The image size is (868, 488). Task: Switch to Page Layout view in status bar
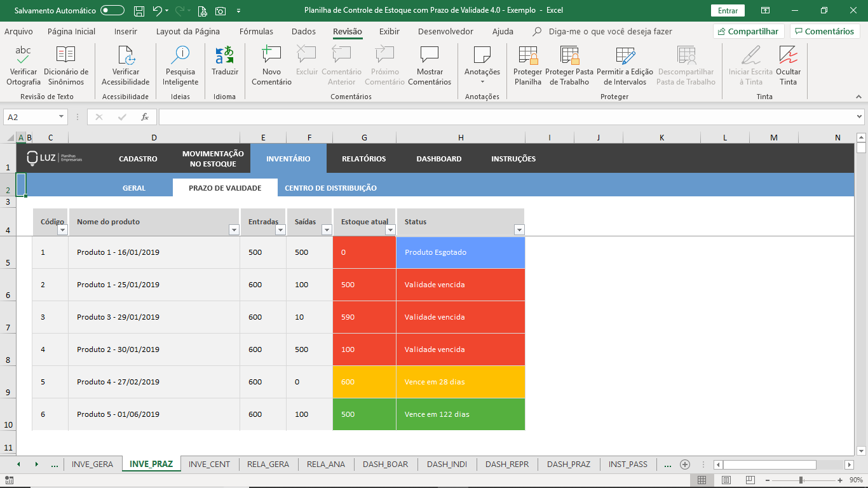(726, 480)
